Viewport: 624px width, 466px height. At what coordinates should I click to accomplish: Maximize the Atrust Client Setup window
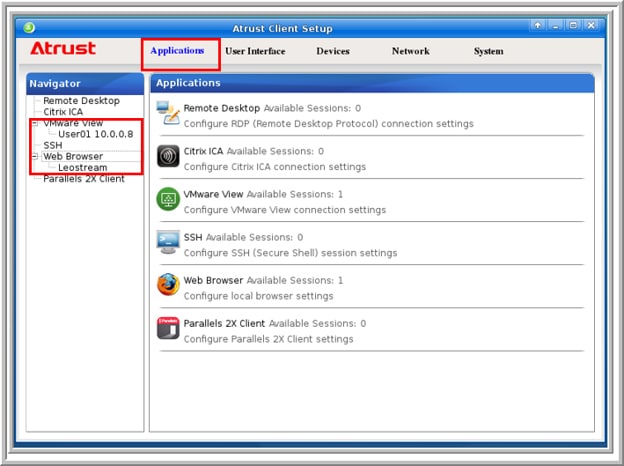573,25
